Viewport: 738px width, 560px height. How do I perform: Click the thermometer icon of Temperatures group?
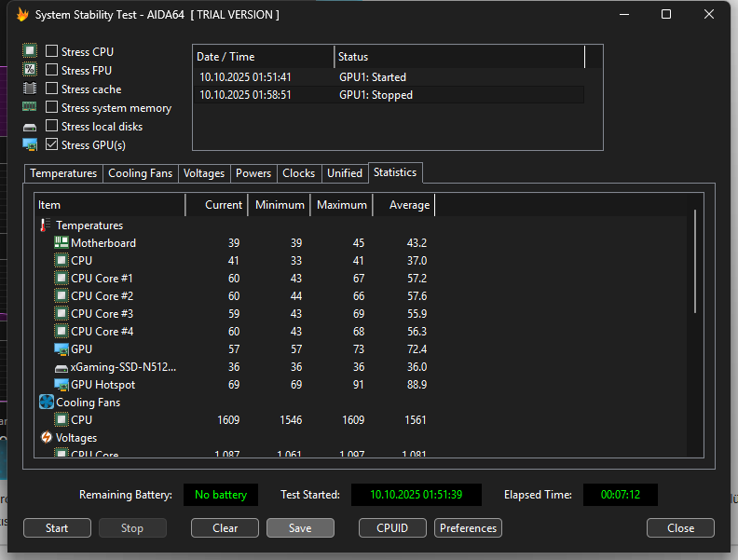coord(45,225)
